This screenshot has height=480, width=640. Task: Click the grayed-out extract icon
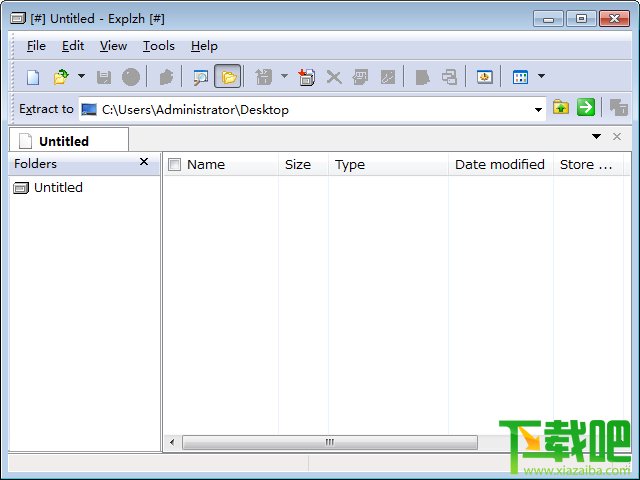pos(263,77)
